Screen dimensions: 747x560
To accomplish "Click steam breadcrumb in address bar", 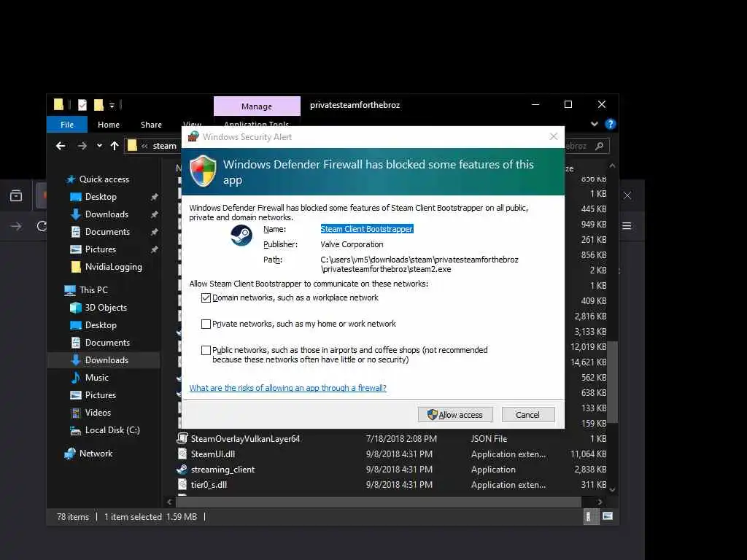I will point(164,146).
